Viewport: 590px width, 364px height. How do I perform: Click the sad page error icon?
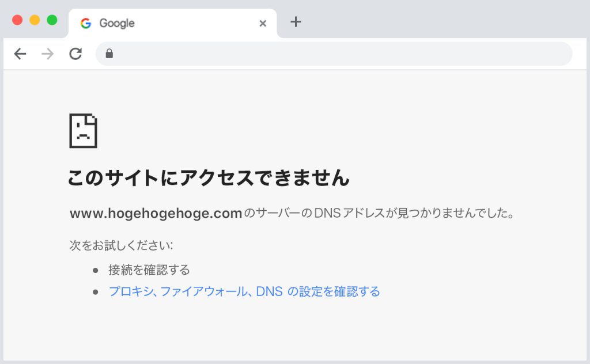[83, 131]
